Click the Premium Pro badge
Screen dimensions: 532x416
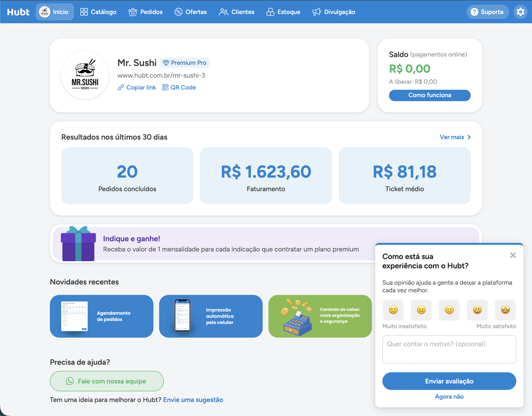tap(184, 63)
